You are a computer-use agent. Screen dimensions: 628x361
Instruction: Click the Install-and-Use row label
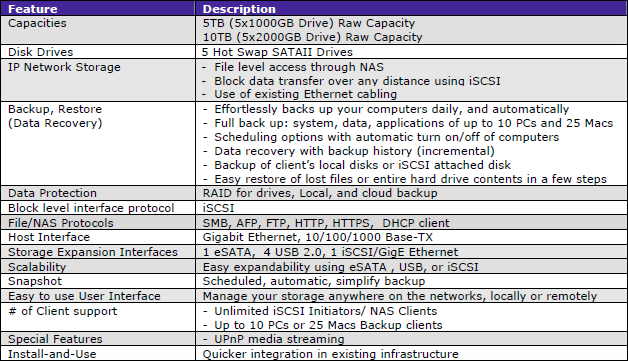[52, 354]
